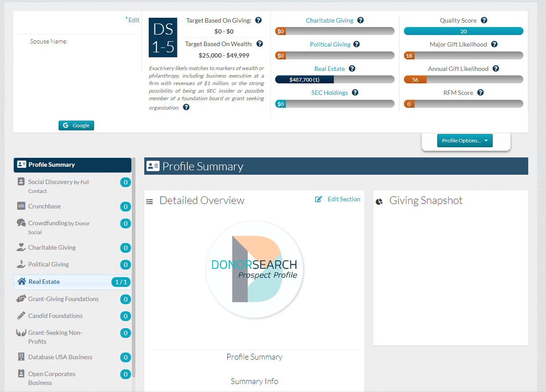Viewport: 546px width, 392px height.
Task: Click the Charitable Giving header link
Action: pyautogui.click(x=330, y=20)
